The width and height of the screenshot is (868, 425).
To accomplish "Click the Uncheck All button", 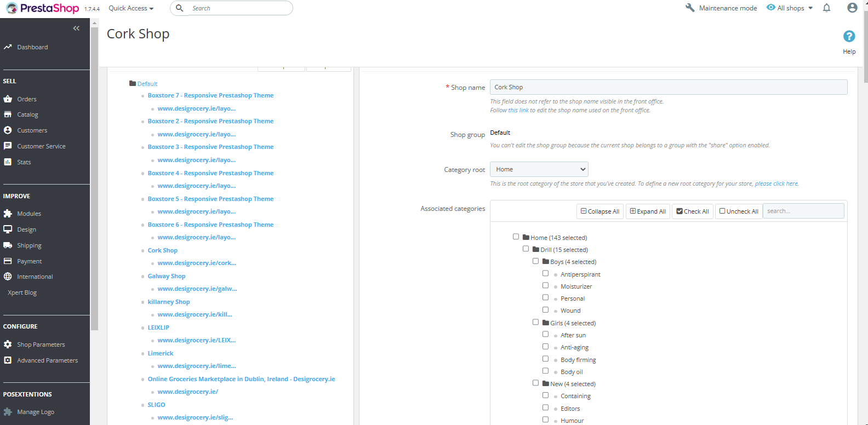I will [x=739, y=211].
